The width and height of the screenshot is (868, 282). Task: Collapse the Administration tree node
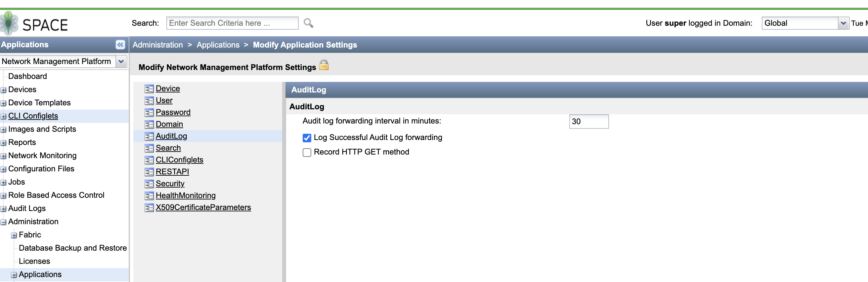pyautogui.click(x=3, y=222)
